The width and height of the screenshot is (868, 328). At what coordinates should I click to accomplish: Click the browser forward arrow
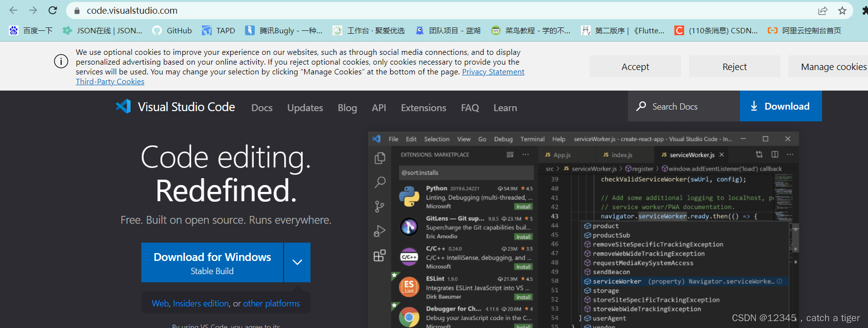pyautogui.click(x=33, y=10)
